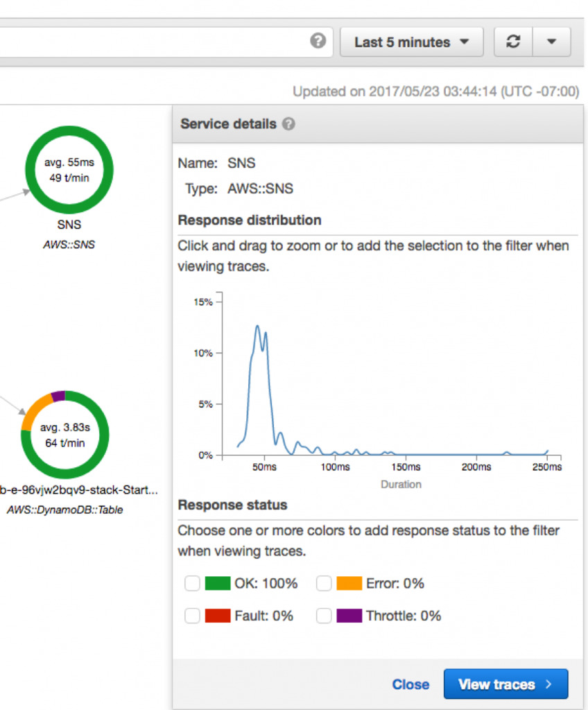Click the refresh icon button
The width and height of the screenshot is (588, 710).
(513, 42)
